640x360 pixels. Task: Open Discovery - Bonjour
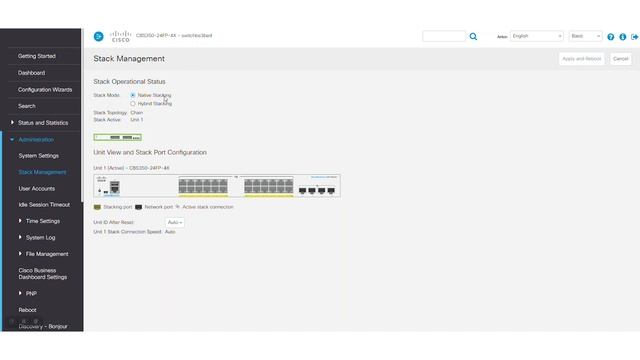(x=43, y=327)
